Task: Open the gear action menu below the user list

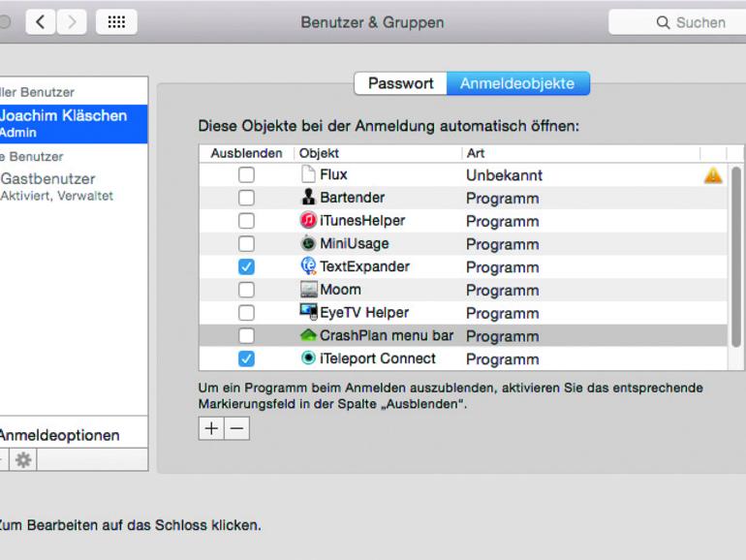Action: [x=23, y=459]
